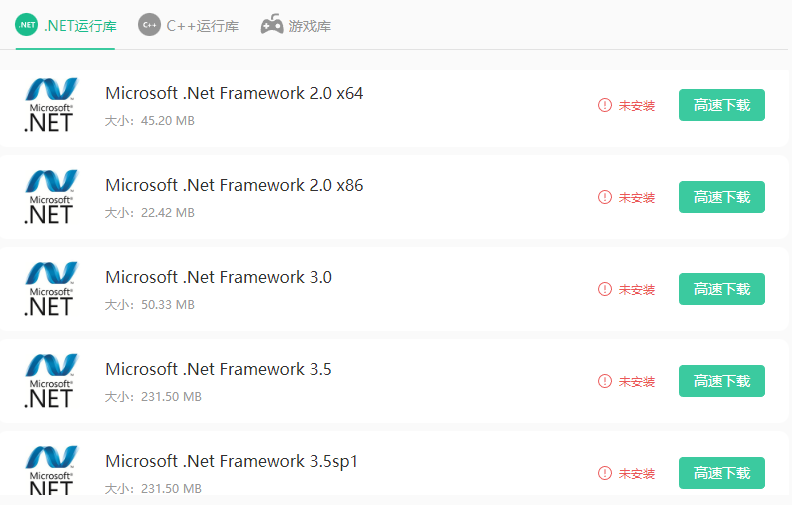Click the grey C++ runtime library icon
This screenshot has width=792, height=505.
point(150,25)
